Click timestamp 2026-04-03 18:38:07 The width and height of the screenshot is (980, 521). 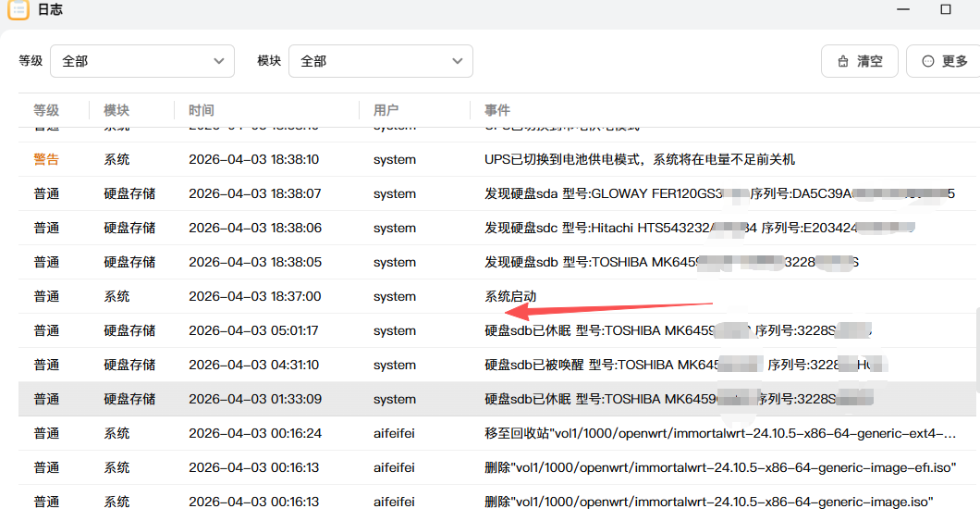point(255,194)
